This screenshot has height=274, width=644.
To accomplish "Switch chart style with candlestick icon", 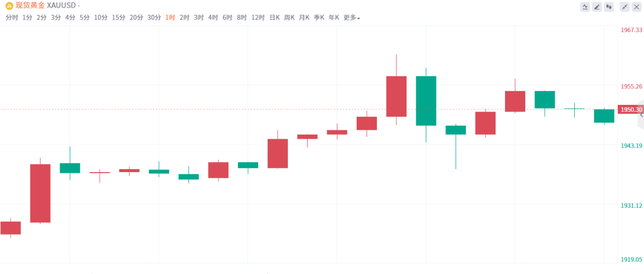I will tap(609, 7).
